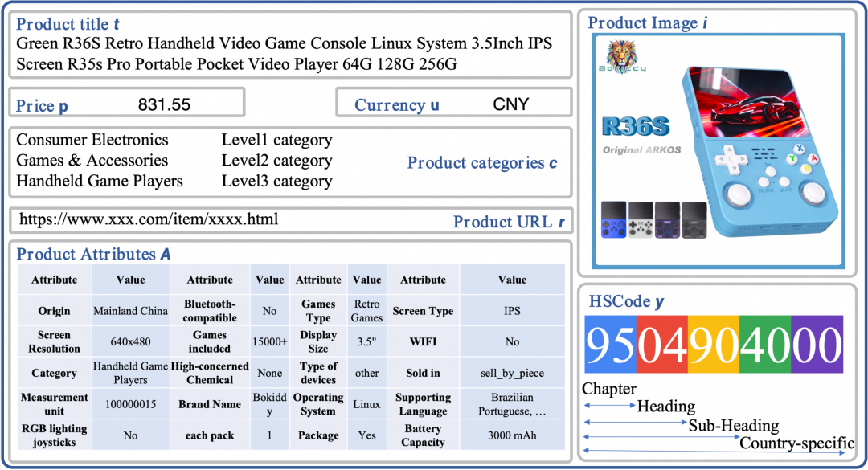Click the Sub-Heading label under HSCode
This screenshot has width=868, height=470.
[x=734, y=426]
